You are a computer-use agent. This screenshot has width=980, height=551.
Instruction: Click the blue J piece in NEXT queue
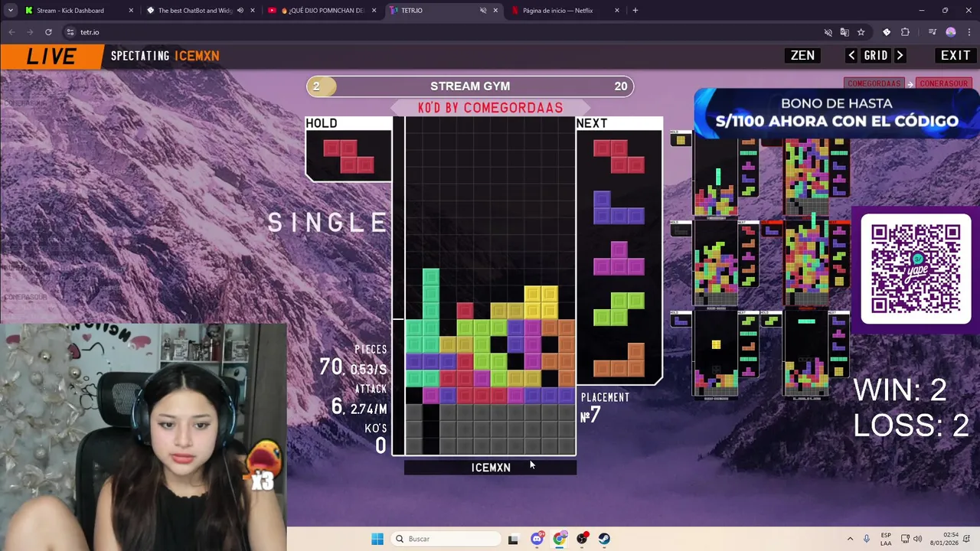point(619,207)
